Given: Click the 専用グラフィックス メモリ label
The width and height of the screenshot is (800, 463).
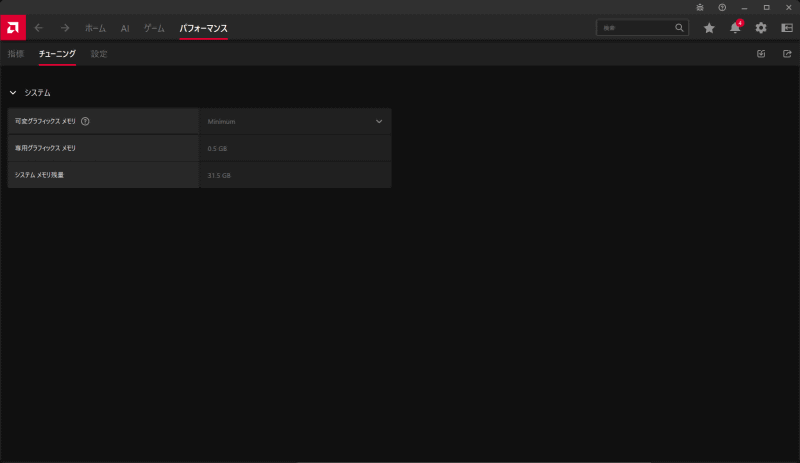Looking at the screenshot, I should click(x=45, y=148).
